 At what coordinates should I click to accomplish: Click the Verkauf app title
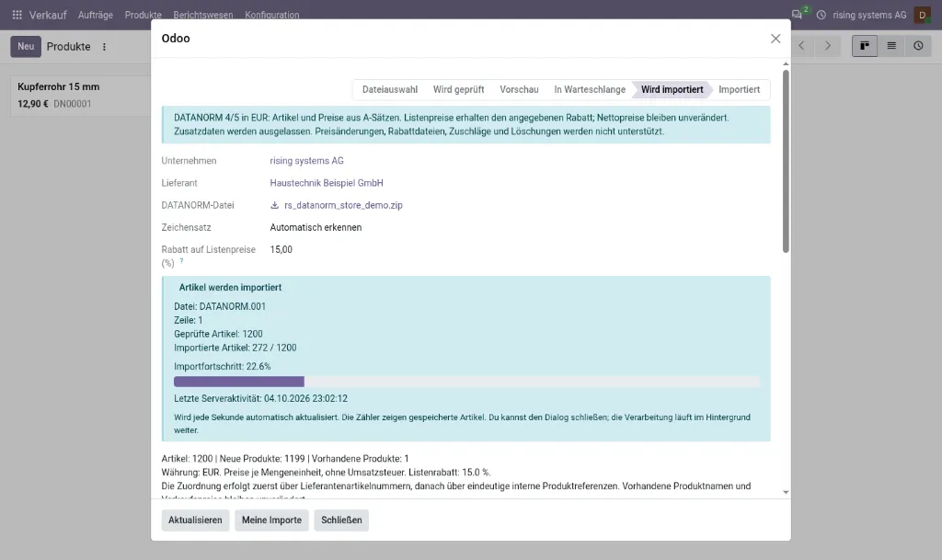click(48, 15)
